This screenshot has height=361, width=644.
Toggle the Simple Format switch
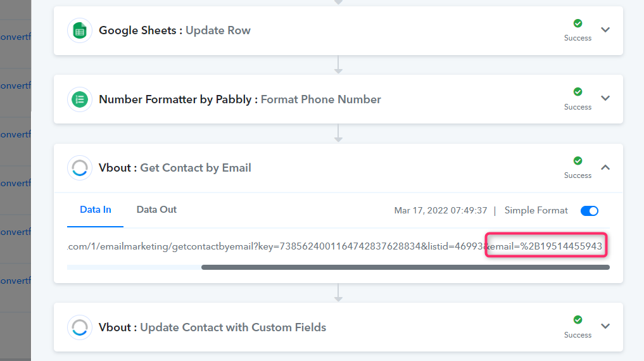tap(590, 211)
